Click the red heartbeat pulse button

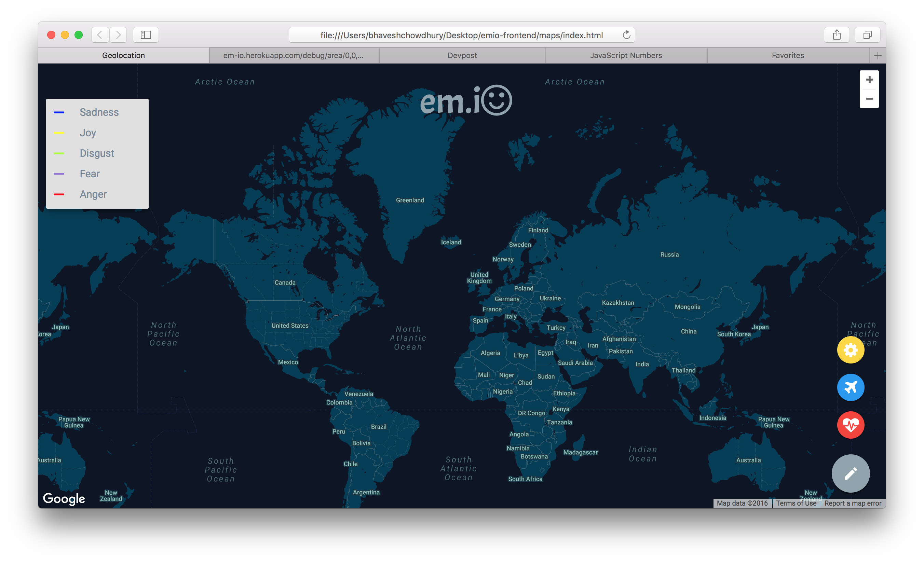[x=851, y=425]
